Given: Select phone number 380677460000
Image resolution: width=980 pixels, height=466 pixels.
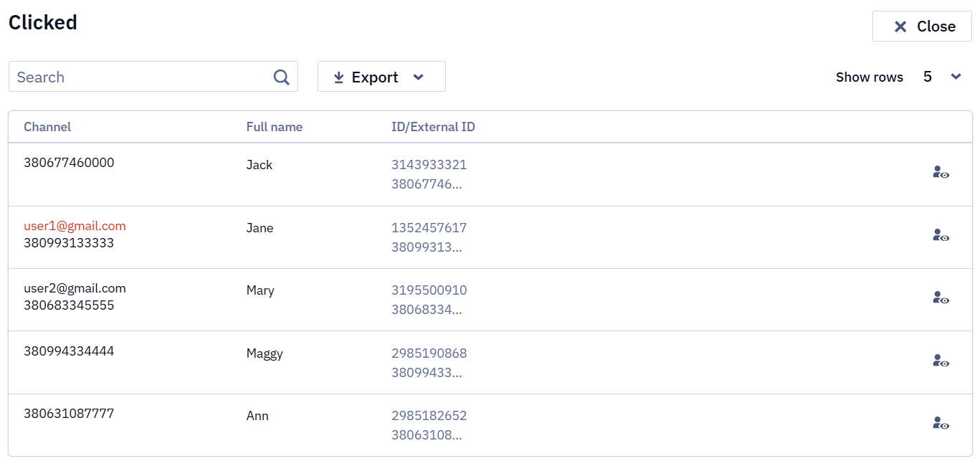Looking at the screenshot, I should point(69,162).
